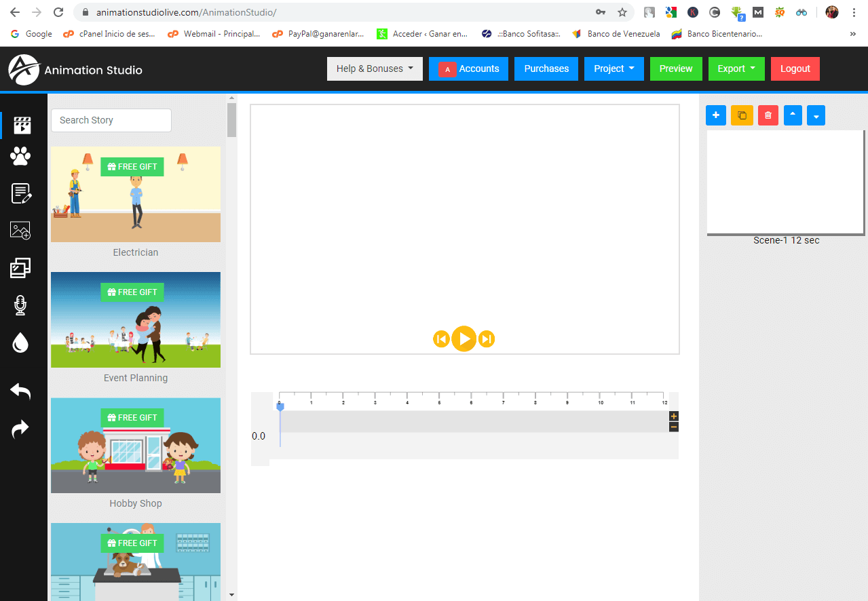This screenshot has width=868, height=601.
Task: Select the Characters paw icon
Action: coord(20,155)
